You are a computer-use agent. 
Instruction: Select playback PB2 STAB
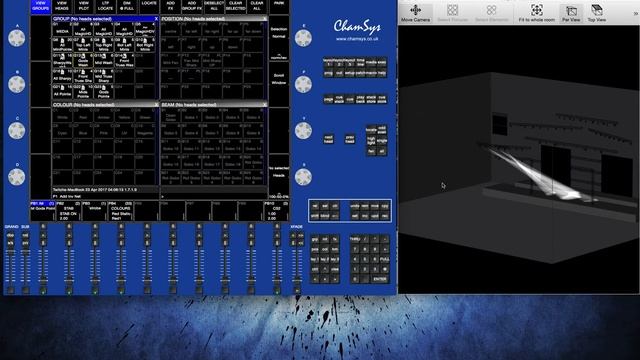tap(69, 211)
